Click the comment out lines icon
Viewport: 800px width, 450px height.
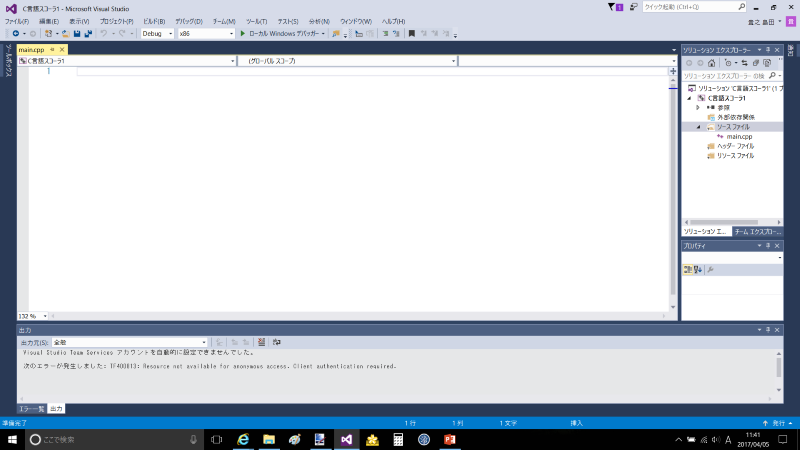(385, 34)
